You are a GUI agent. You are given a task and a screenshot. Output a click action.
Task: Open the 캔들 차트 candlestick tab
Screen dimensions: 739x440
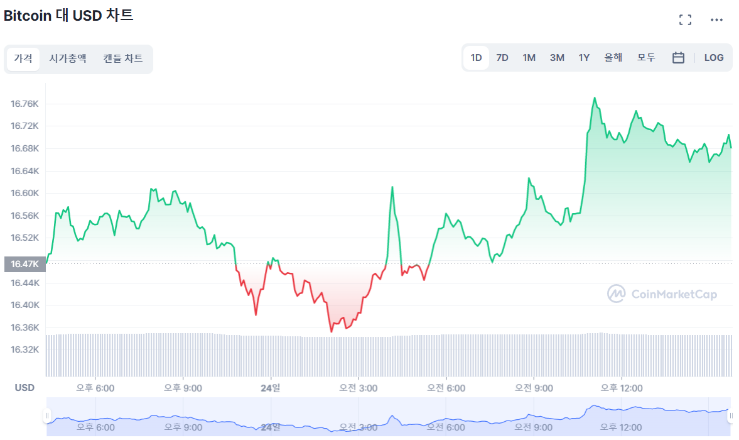123,58
